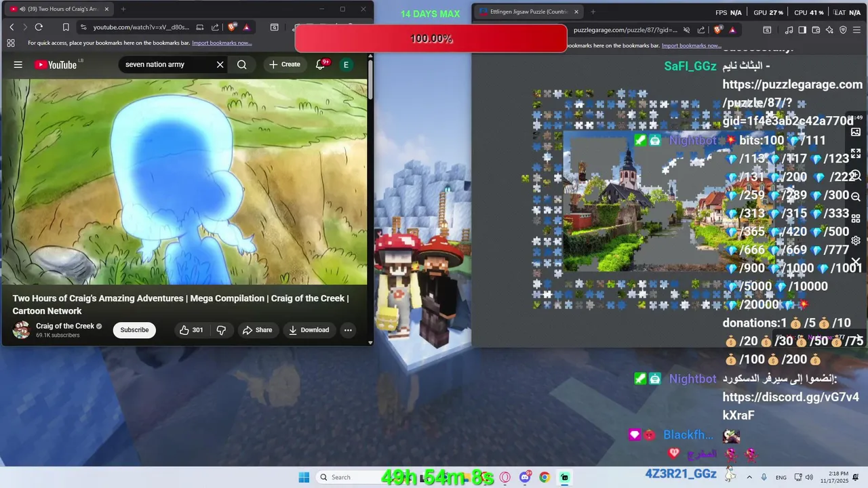
Task: Zoom out with the puzzle magnifier icon
Action: (x=856, y=197)
